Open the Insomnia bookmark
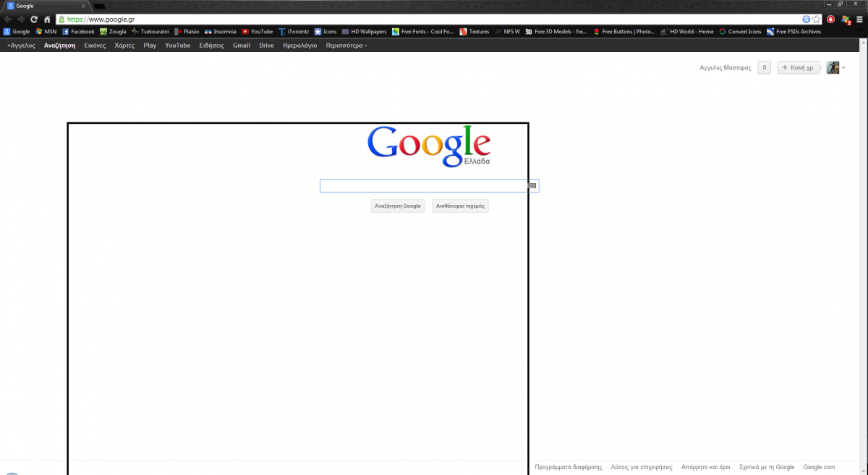Image resolution: width=868 pixels, height=475 pixels. [221, 32]
